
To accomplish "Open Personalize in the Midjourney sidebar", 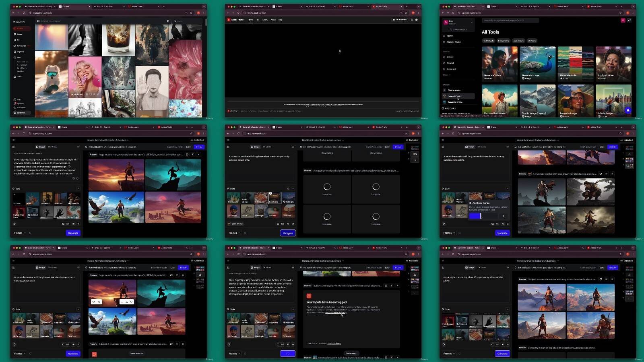I will (22, 46).
